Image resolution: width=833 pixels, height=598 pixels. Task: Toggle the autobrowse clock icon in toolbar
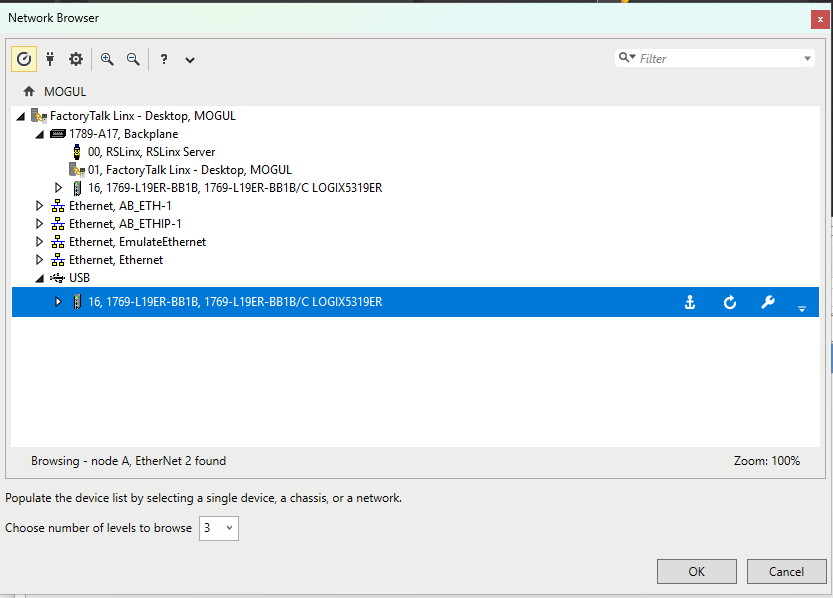(x=24, y=59)
